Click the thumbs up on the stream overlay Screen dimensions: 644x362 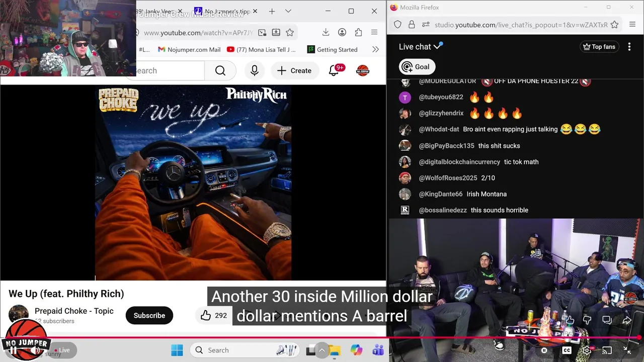(569, 320)
